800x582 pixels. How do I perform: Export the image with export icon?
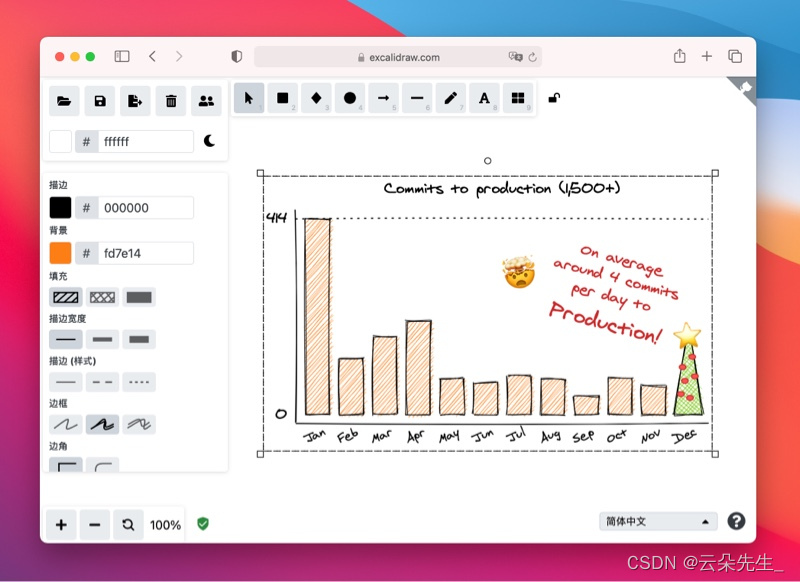tap(135, 101)
